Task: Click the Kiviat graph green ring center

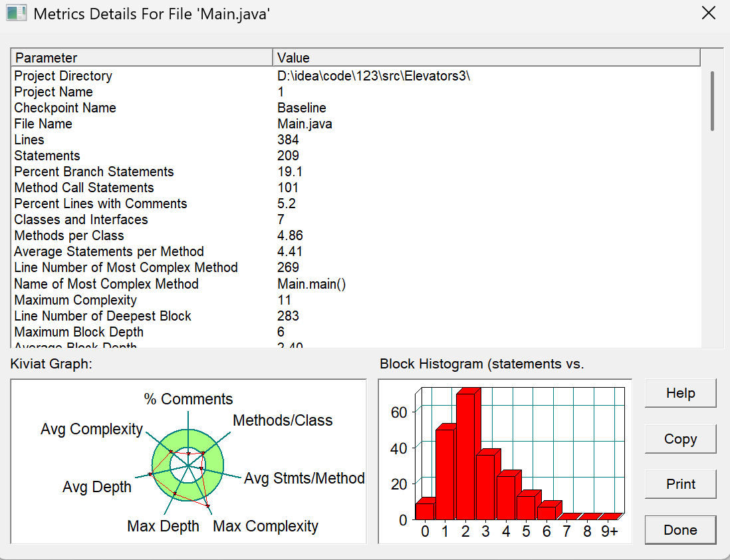Action: 187,465
